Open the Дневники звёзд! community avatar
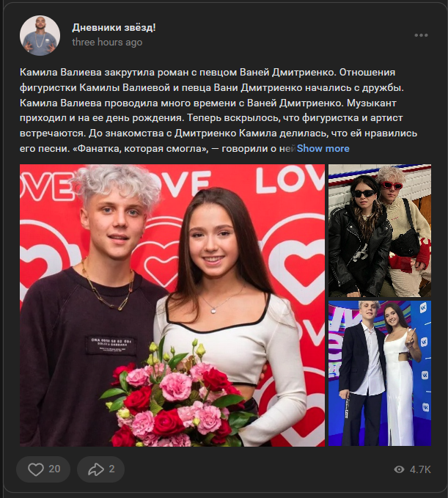 (40, 35)
